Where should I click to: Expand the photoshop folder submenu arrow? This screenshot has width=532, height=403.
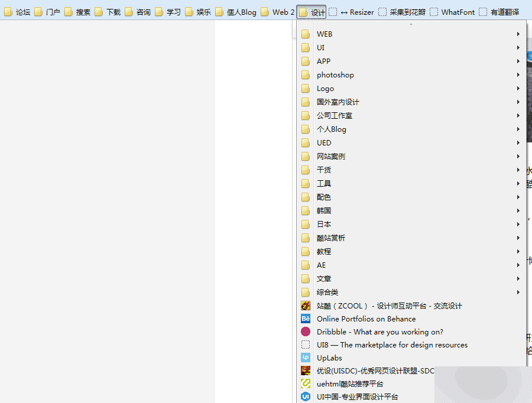[x=518, y=74]
